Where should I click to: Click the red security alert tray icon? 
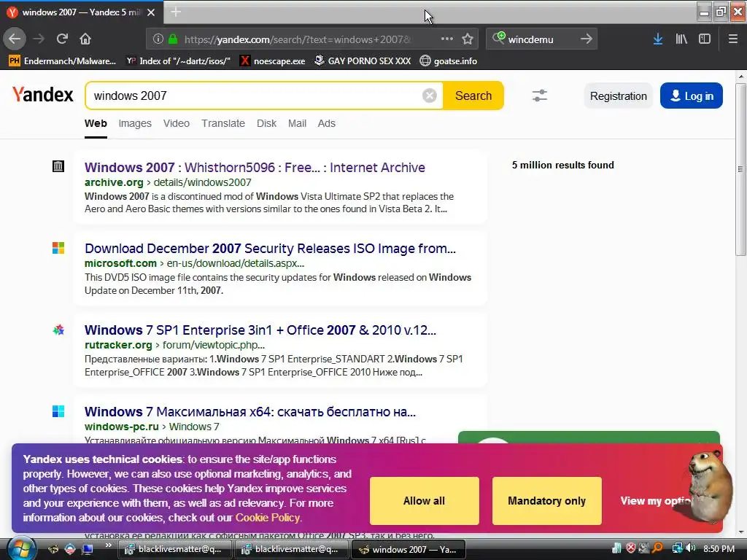(631, 548)
